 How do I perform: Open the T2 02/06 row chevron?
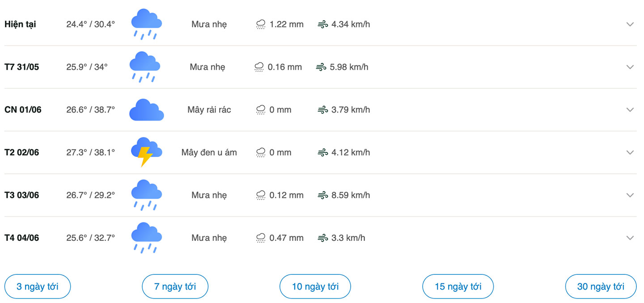(x=630, y=152)
